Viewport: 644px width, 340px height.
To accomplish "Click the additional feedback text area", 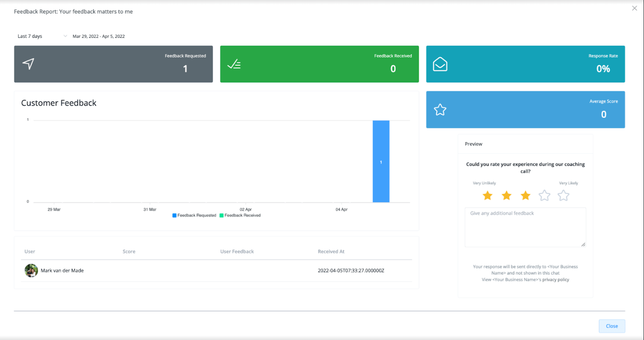I will pyautogui.click(x=525, y=227).
